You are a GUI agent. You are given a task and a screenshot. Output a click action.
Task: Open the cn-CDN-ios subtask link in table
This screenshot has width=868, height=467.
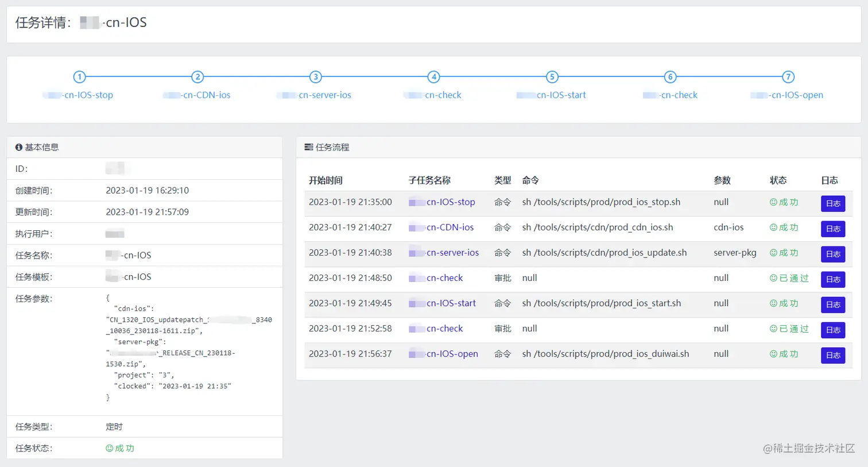coord(441,227)
